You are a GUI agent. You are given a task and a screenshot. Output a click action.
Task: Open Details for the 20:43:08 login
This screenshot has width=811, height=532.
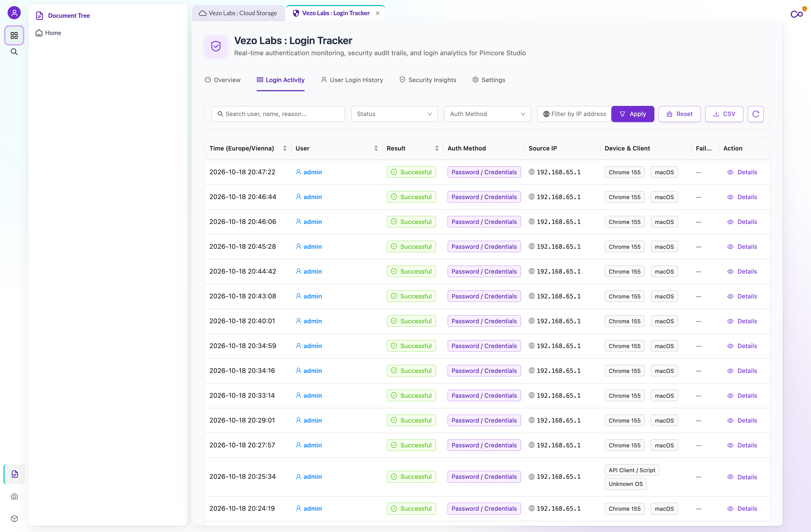742,296
